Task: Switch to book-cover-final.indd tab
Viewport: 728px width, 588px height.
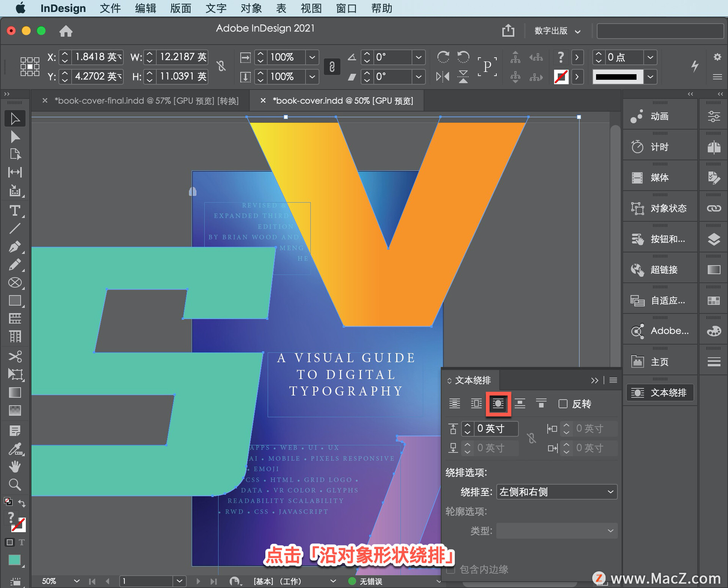Action: 146,101
